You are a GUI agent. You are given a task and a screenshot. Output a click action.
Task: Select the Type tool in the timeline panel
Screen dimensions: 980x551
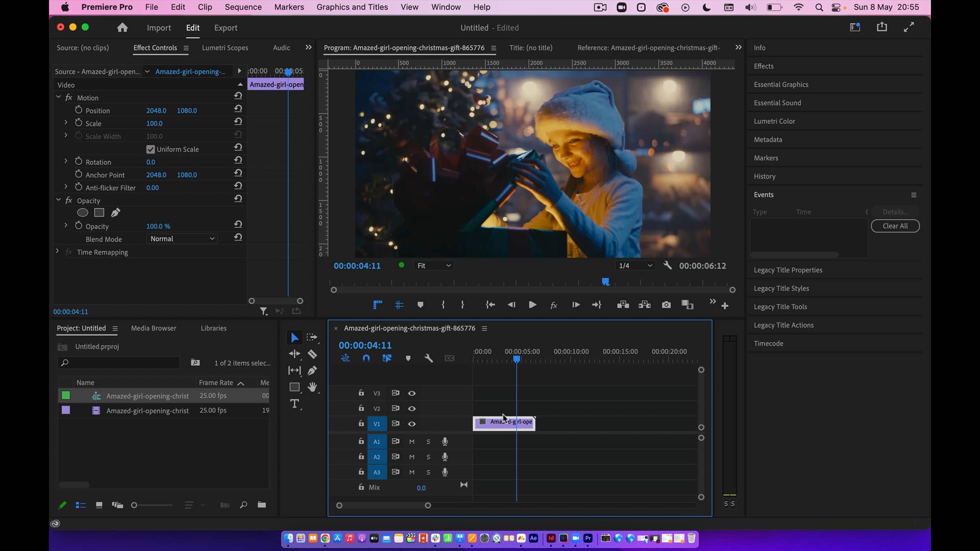point(296,404)
